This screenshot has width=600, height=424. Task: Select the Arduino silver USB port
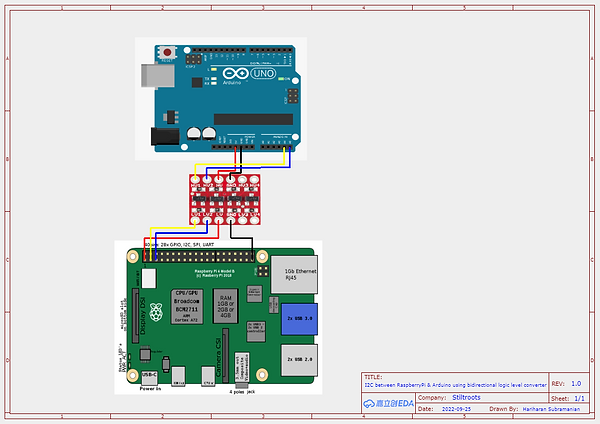pyautogui.click(x=158, y=76)
